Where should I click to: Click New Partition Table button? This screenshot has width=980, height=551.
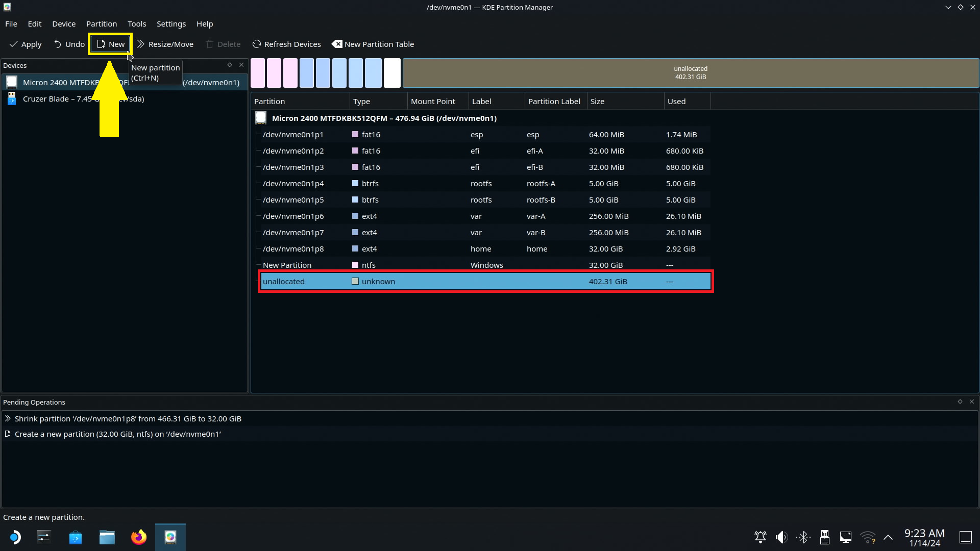pyautogui.click(x=373, y=44)
